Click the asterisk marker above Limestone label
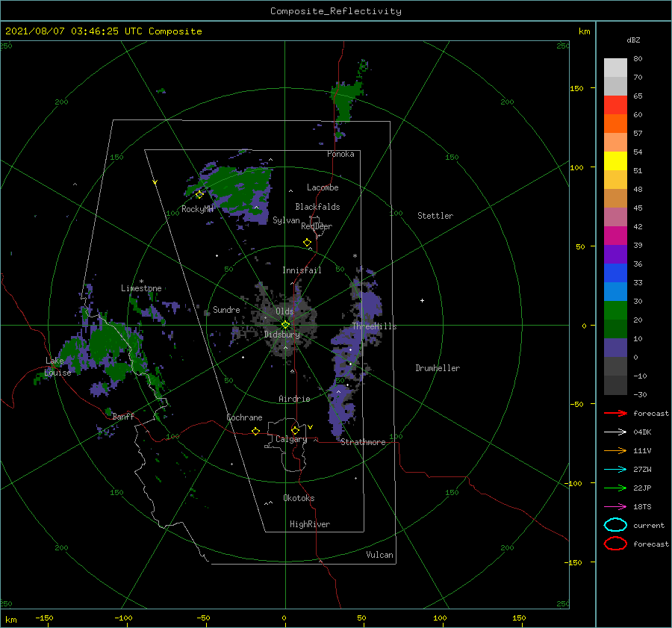This screenshot has width=672, height=628. [x=141, y=282]
